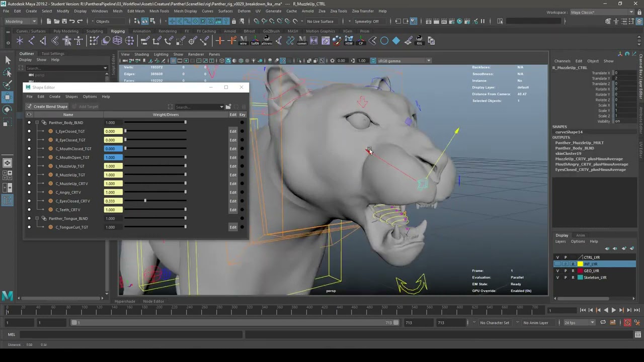Click red color swatch of GEO_LYR
Image resolution: width=644 pixels, height=362 pixels.
tap(580, 270)
